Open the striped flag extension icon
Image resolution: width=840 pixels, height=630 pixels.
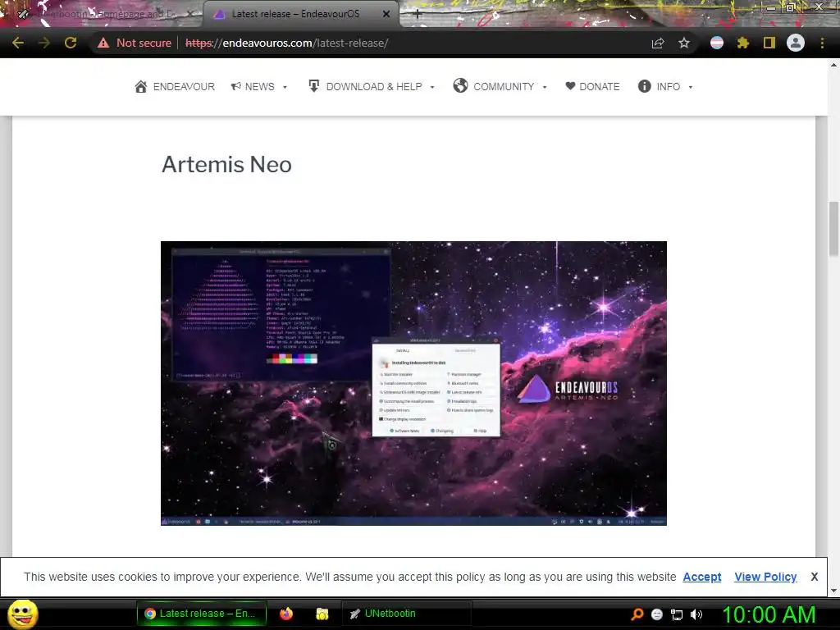[x=717, y=43]
